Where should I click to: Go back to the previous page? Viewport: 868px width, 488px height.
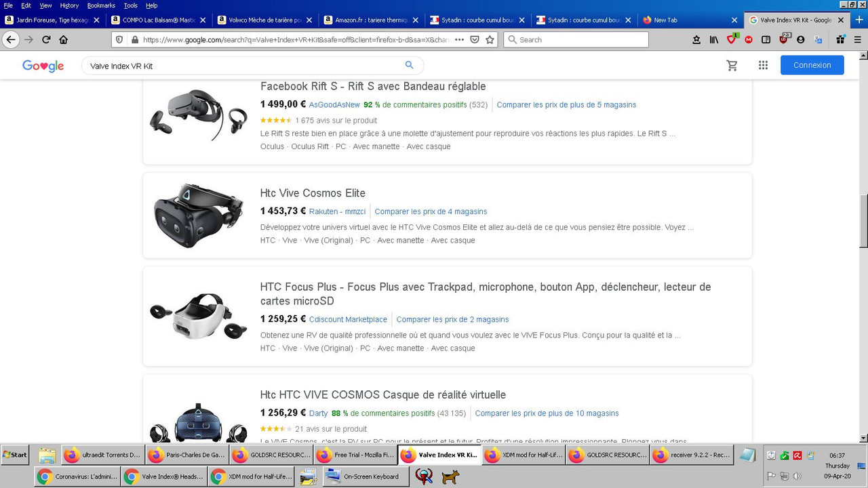click(11, 39)
